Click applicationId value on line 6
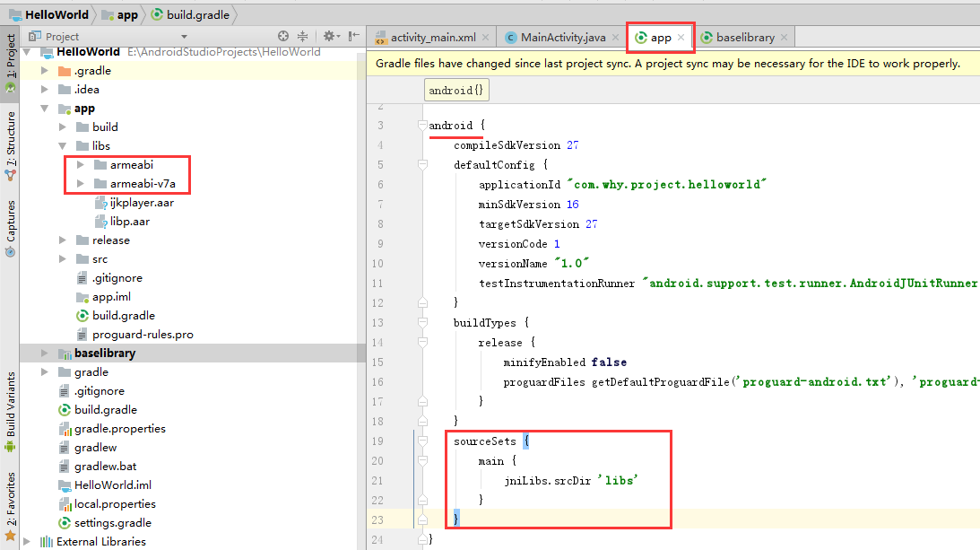This screenshot has height=550, width=980. (666, 184)
